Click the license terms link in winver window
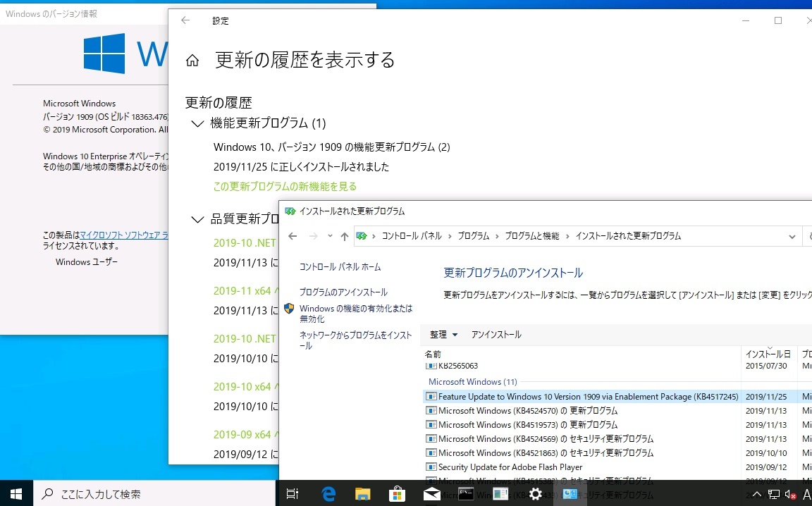Screen dimensions: 812x506 click(123, 235)
